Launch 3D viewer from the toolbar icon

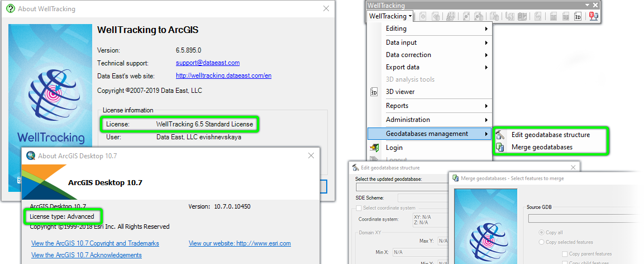(578, 16)
